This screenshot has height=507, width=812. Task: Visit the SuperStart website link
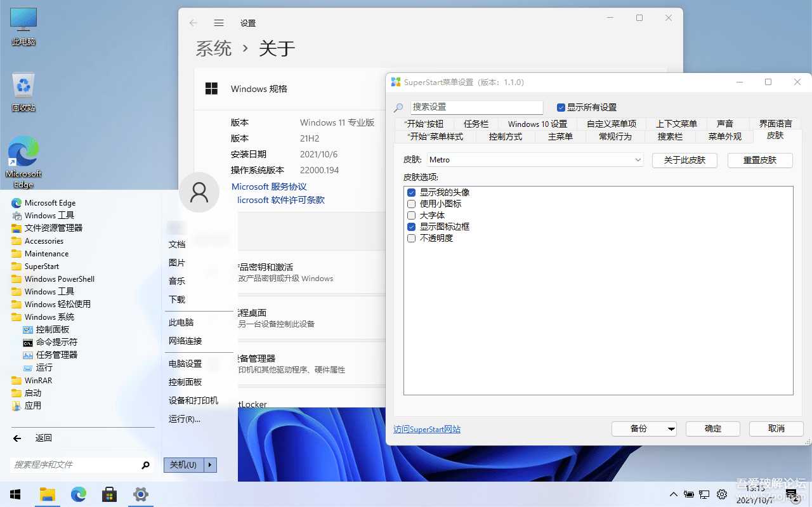coord(426,429)
